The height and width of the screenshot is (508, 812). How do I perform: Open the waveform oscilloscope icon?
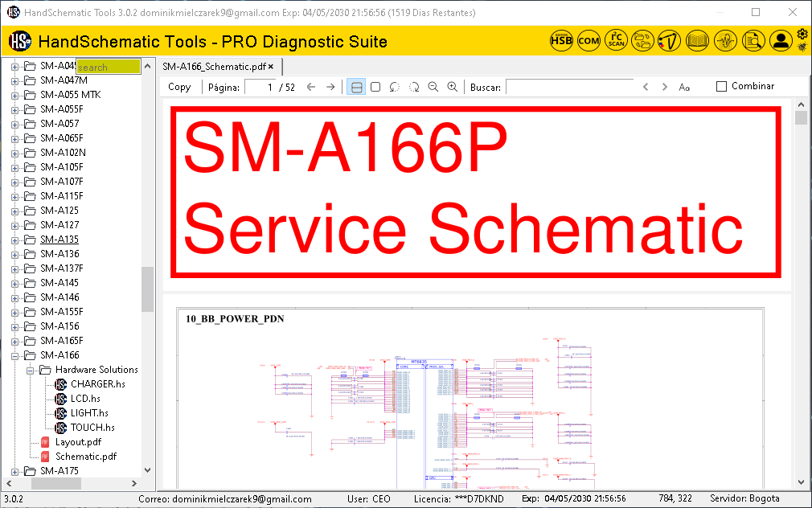[x=725, y=40]
